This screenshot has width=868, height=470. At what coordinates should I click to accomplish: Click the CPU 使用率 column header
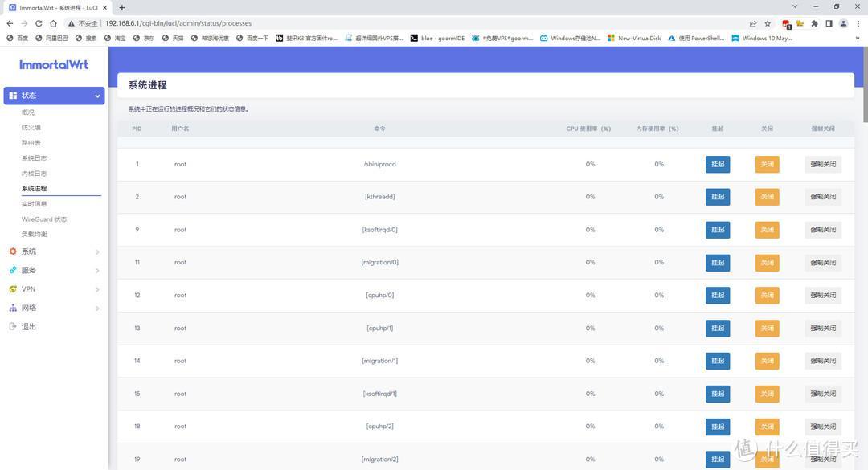point(588,129)
